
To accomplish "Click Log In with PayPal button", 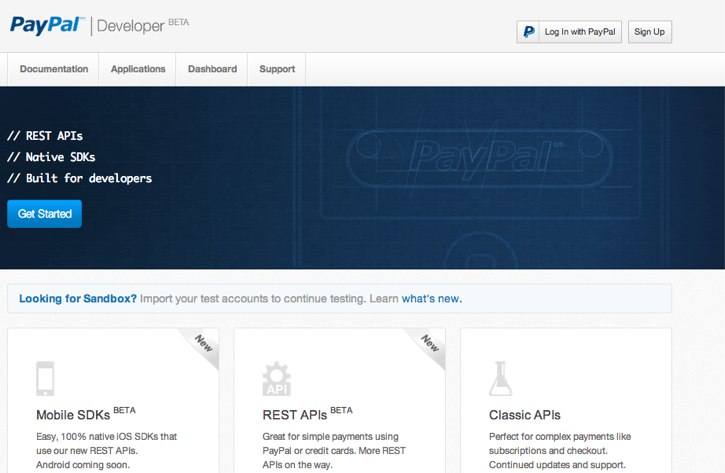I will [x=569, y=32].
